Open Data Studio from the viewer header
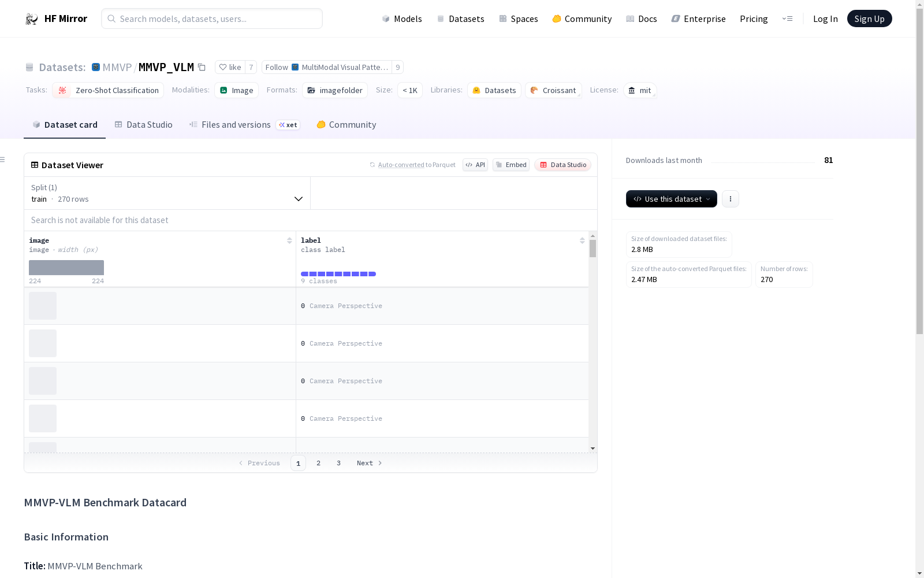 (563, 165)
